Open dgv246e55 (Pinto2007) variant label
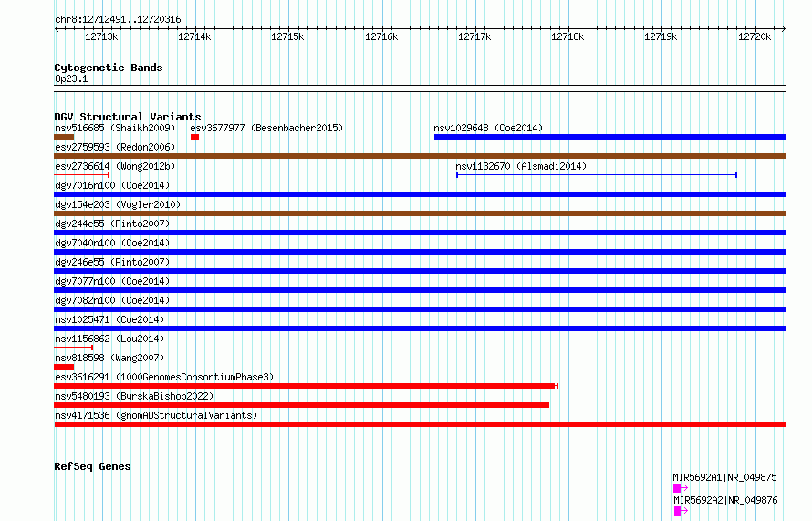Screen dimensions: 812x521 (112, 262)
